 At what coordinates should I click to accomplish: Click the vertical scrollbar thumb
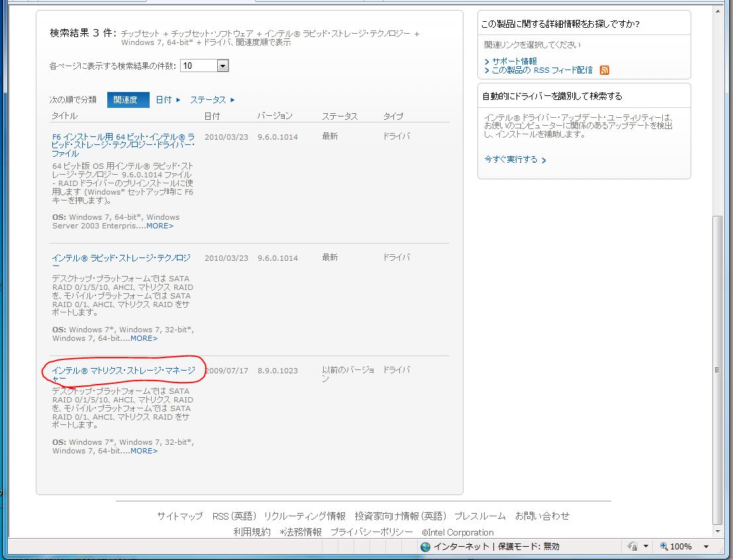coord(718,369)
